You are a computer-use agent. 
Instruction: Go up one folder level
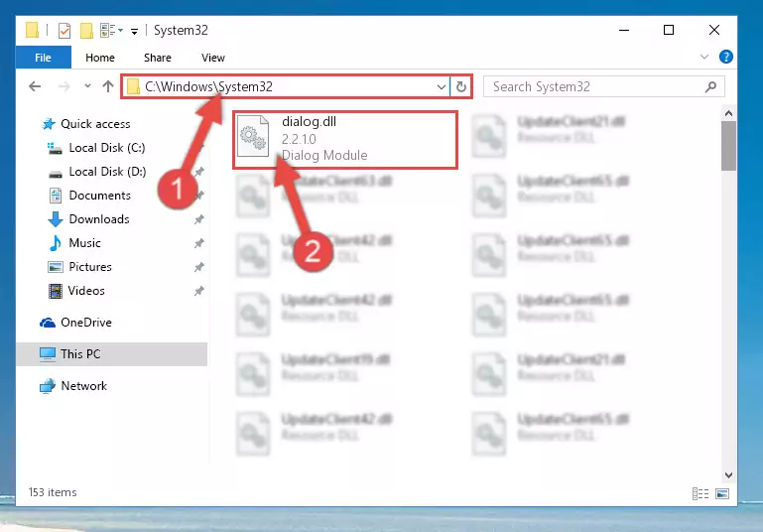pos(108,86)
